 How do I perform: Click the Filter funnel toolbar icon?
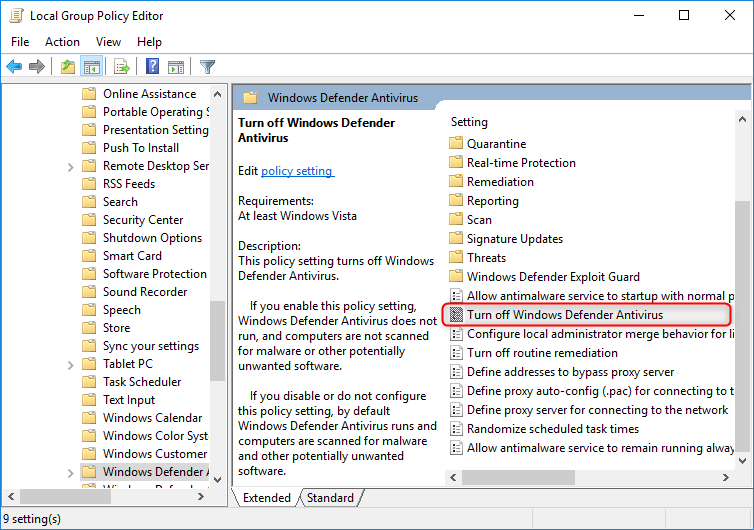click(207, 67)
